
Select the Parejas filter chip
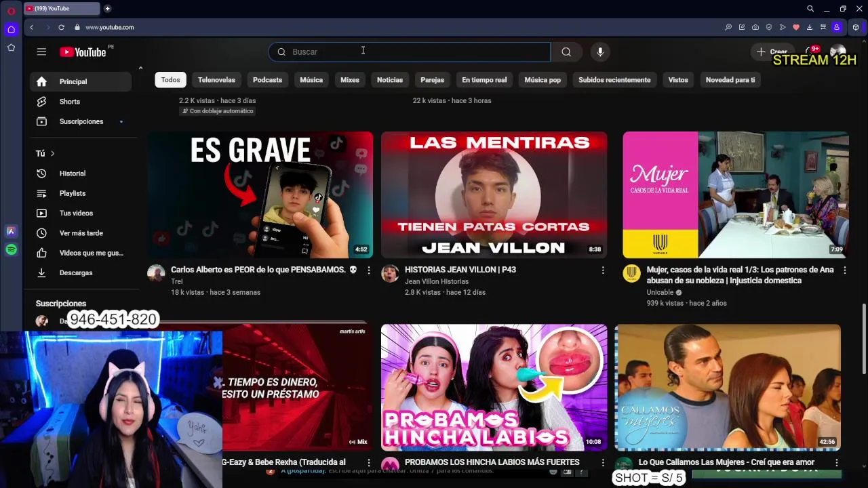pyautogui.click(x=432, y=80)
